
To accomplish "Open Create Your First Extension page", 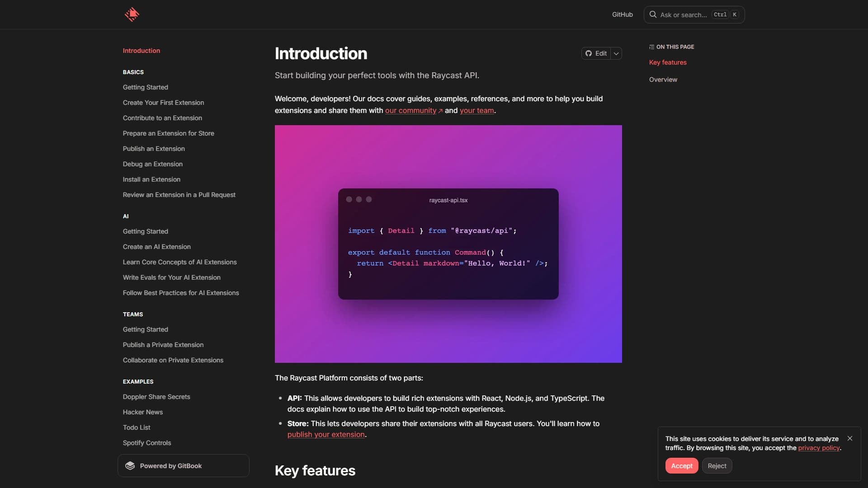I will point(164,103).
